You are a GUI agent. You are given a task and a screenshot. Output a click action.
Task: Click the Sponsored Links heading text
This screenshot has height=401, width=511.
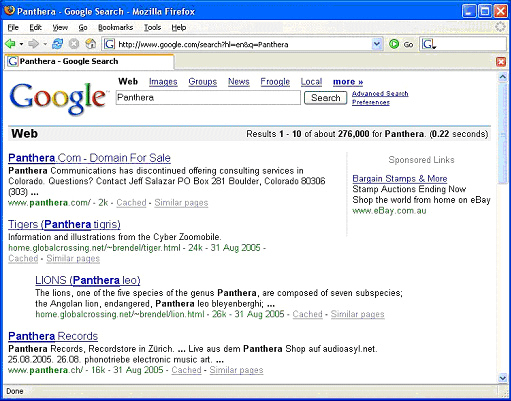coord(421,160)
